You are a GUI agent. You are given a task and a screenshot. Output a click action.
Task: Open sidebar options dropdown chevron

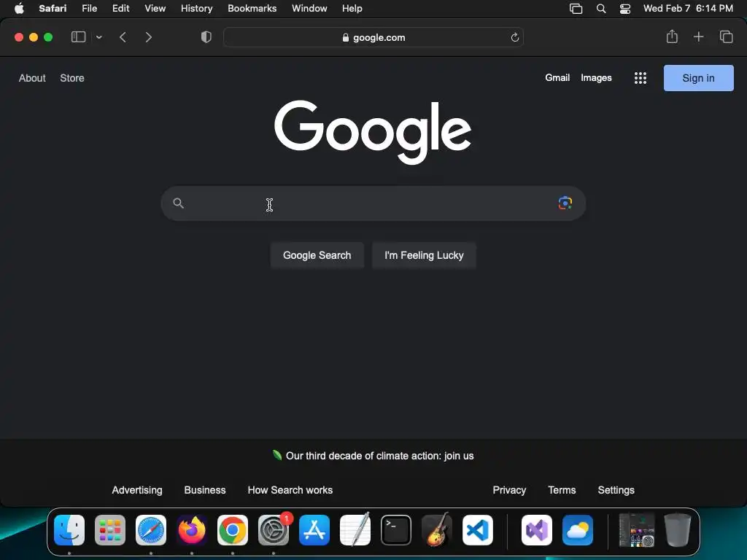pyautogui.click(x=99, y=37)
